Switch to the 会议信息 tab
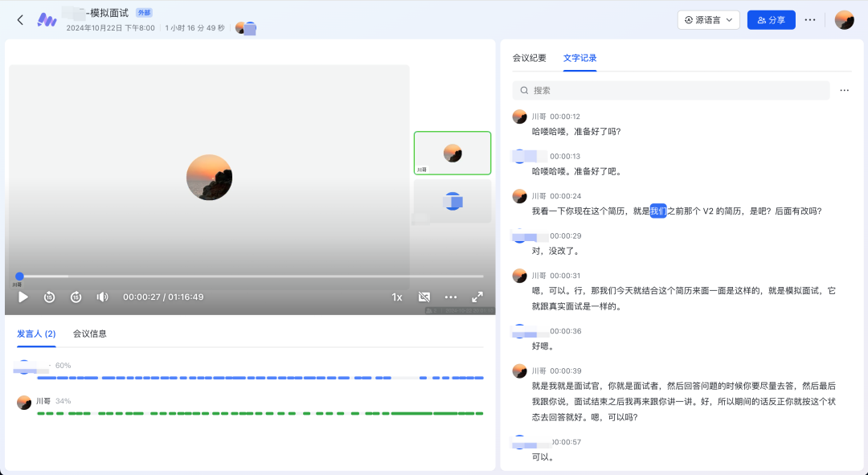The height and width of the screenshot is (475, 868). pyautogui.click(x=90, y=334)
